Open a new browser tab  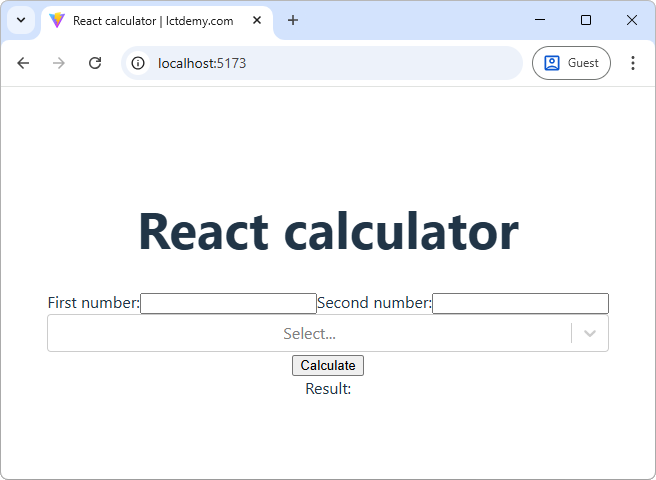tap(293, 20)
